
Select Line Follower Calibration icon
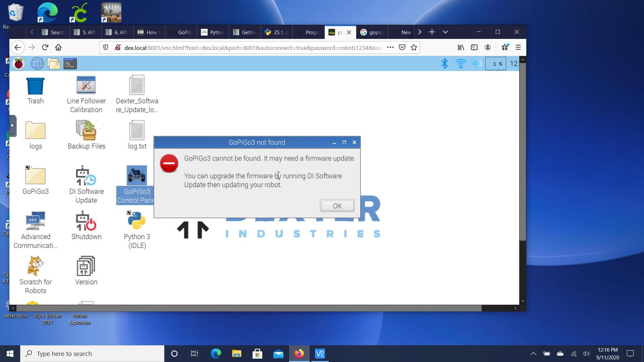click(86, 95)
